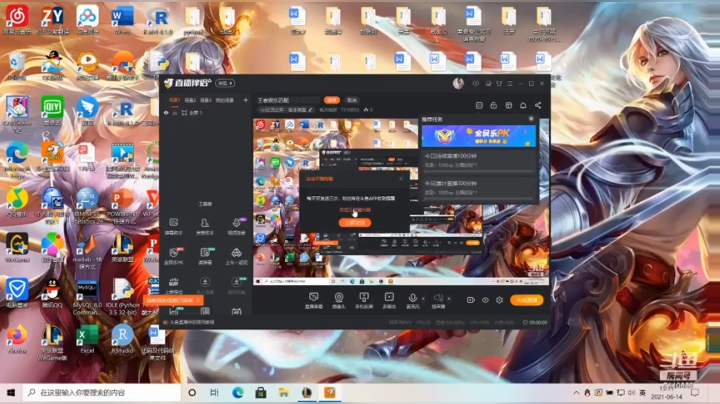
Task: Toggle the lock icon in stream header
Action: (494, 106)
